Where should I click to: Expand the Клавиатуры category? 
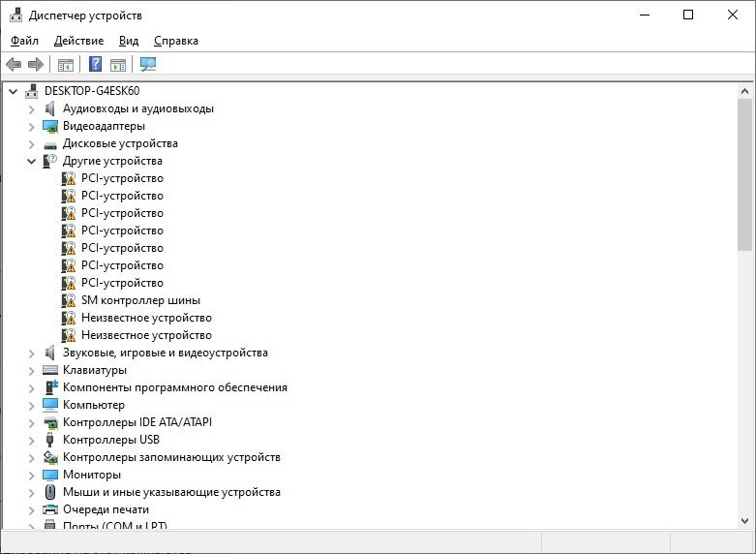[31, 371]
